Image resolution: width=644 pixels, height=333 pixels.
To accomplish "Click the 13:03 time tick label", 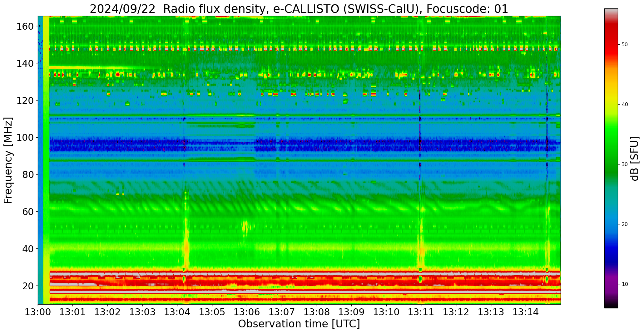I will [143, 312].
